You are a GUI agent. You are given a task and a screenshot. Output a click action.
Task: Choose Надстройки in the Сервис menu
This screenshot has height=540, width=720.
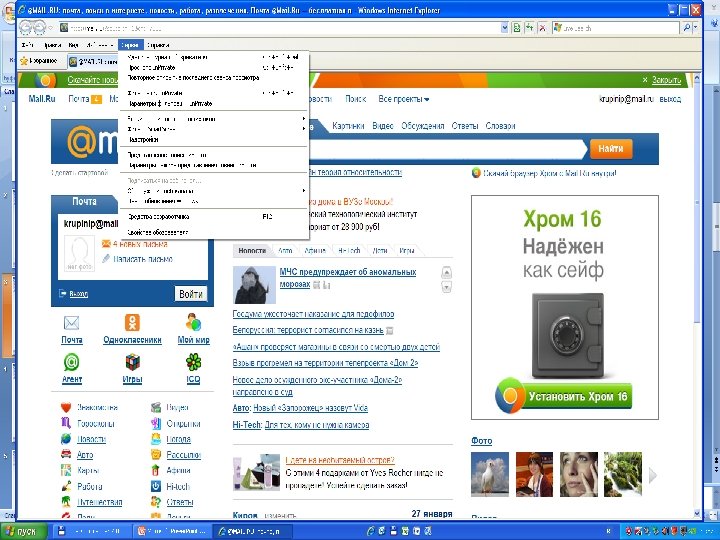coord(214,139)
